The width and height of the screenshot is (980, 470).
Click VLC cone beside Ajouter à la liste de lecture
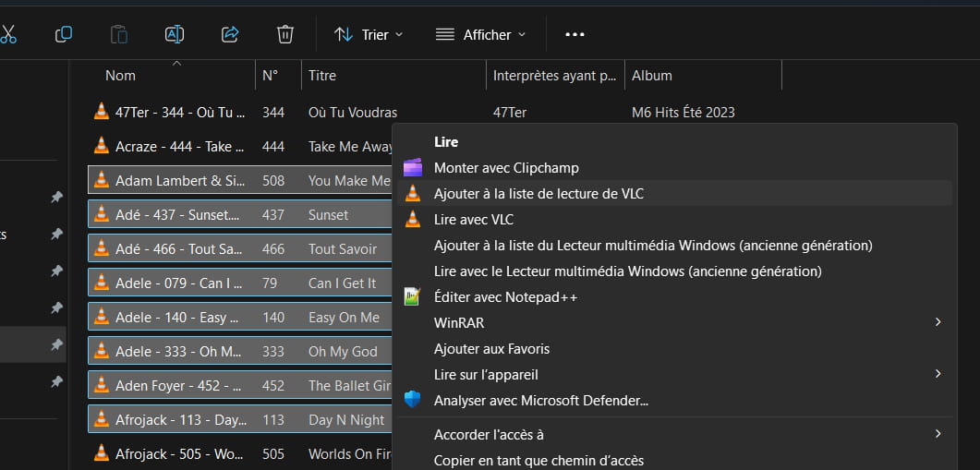click(x=413, y=194)
